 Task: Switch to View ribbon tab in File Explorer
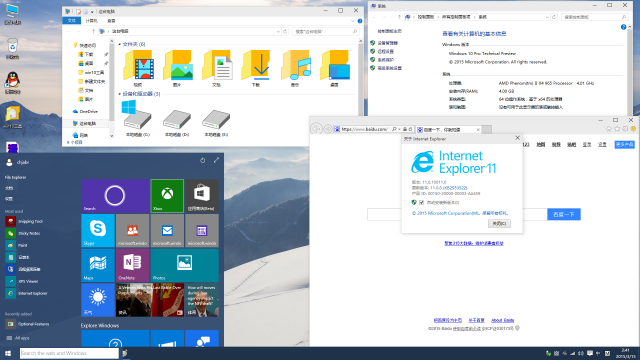111,21
